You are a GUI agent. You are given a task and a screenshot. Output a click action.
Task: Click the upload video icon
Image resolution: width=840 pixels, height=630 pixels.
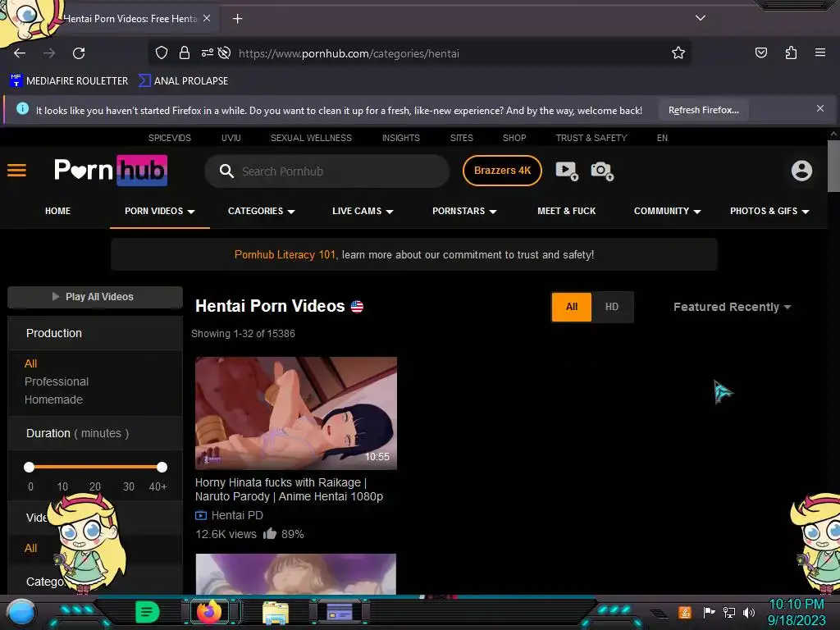point(567,171)
